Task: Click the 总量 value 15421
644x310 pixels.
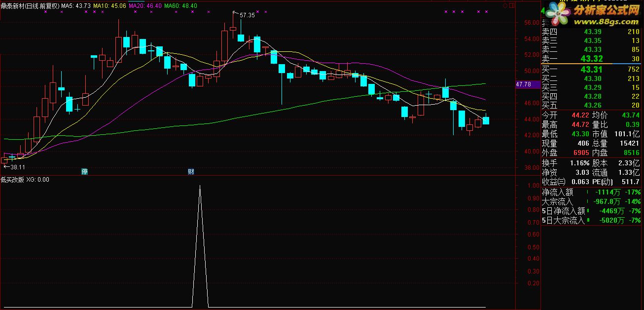Action: tap(630, 144)
